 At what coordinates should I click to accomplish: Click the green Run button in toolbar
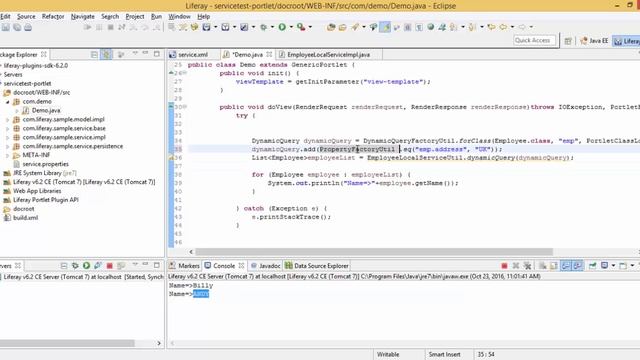coord(282,27)
